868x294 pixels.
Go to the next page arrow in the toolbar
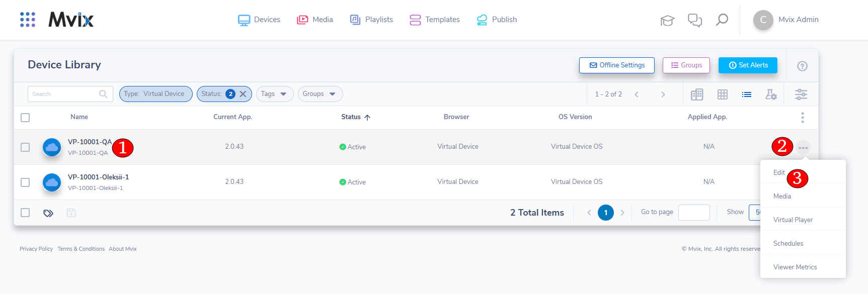pos(663,94)
